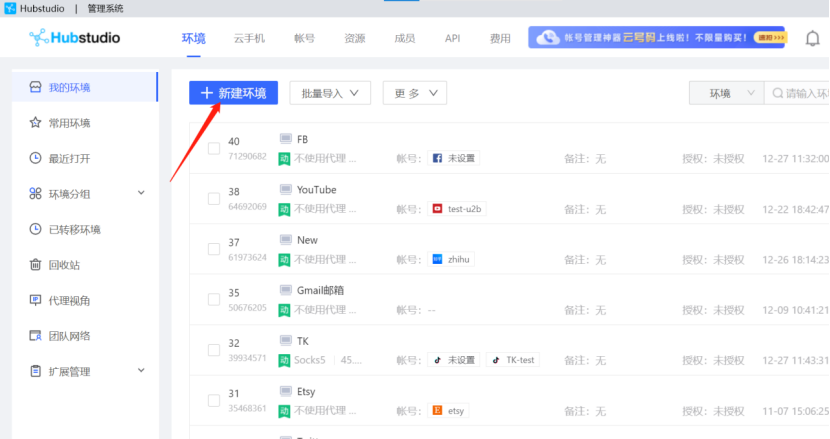Viewport: 830px width, 439px height.
Task: Select the YouTube environment name
Action: pyautogui.click(x=317, y=190)
